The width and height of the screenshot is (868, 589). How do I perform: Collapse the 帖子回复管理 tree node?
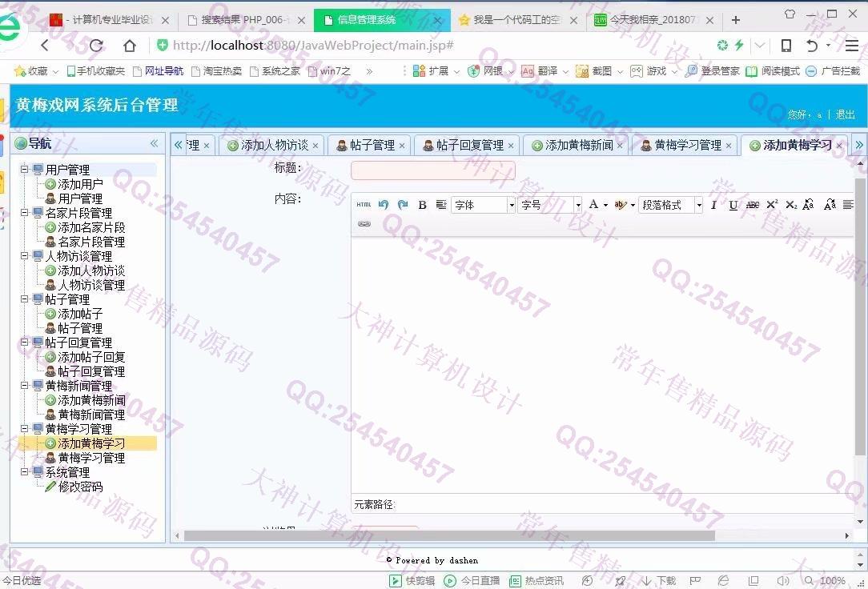coord(24,342)
